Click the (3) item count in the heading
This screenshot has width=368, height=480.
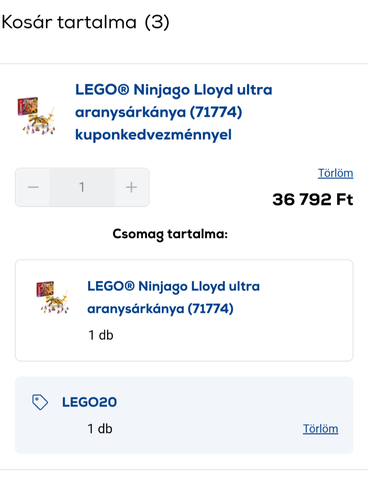pyautogui.click(x=157, y=22)
